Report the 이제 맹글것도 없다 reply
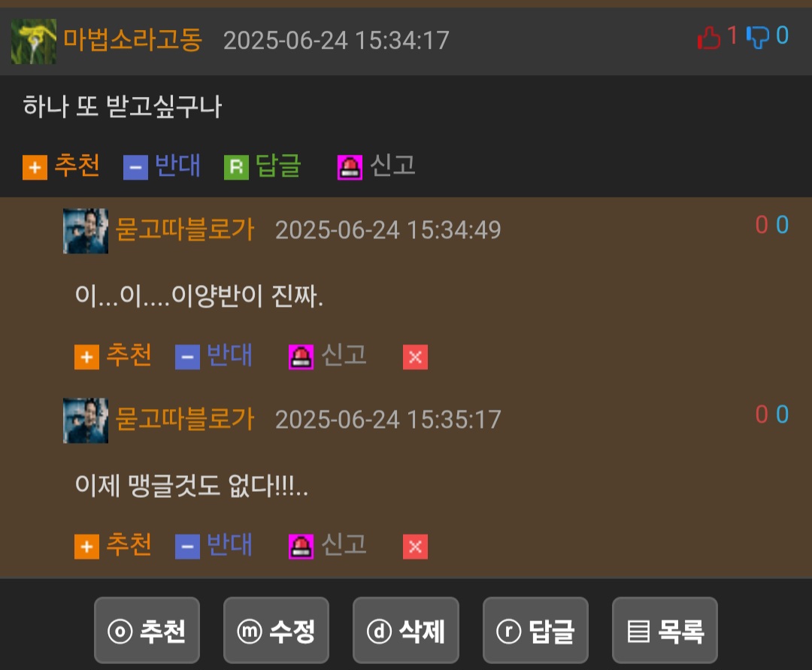 [301, 547]
